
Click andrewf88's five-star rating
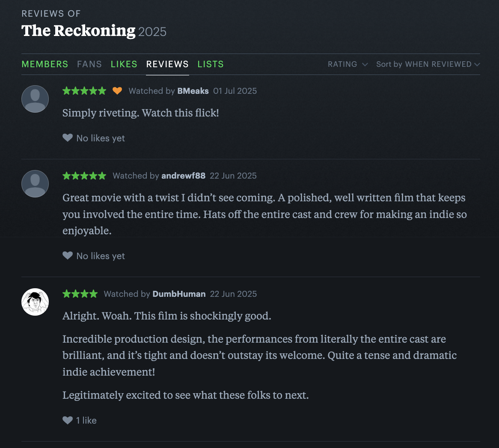(84, 176)
